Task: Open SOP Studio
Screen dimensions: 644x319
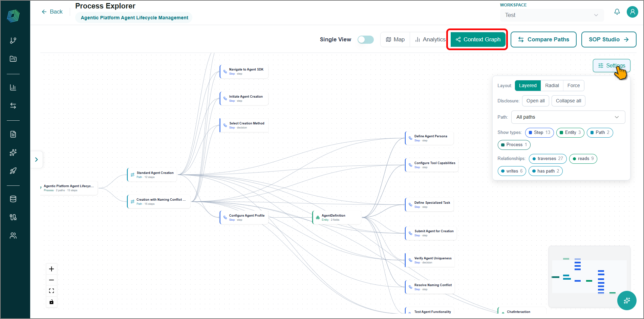Action: click(x=608, y=40)
